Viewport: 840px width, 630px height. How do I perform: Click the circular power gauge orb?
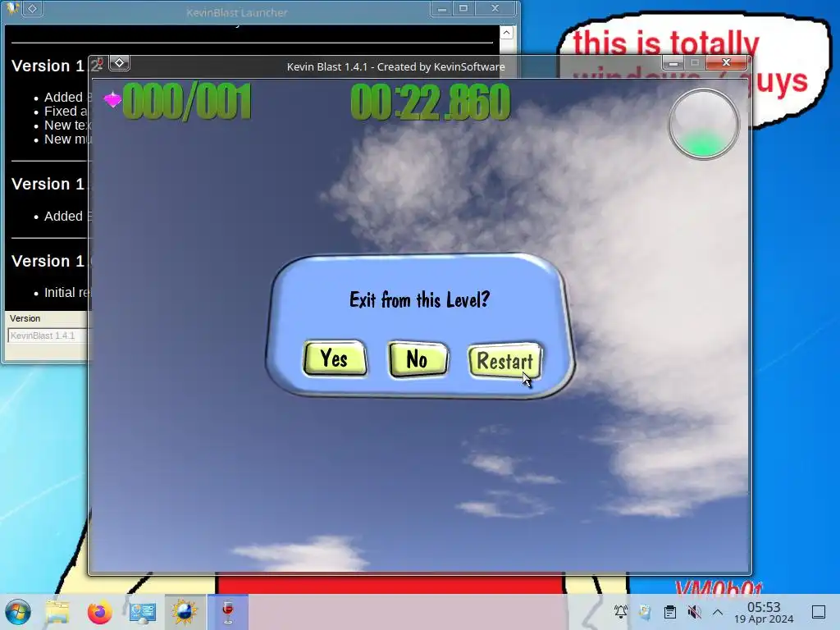click(703, 125)
